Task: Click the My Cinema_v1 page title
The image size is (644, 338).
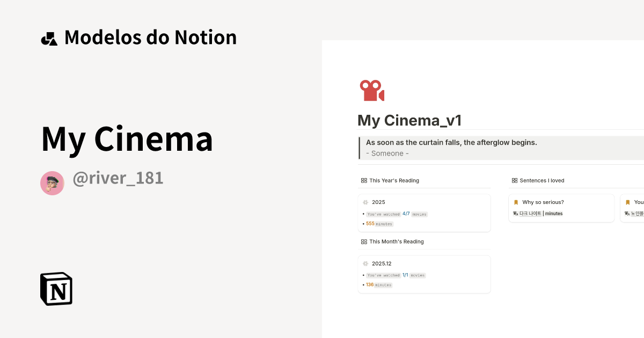Action: click(x=409, y=120)
